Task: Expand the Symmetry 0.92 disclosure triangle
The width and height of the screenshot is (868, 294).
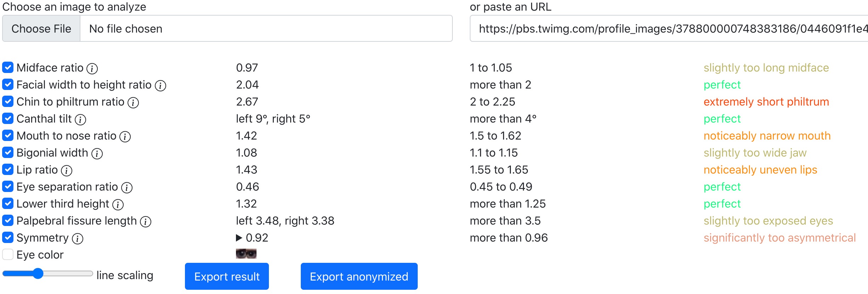Action: click(x=239, y=238)
